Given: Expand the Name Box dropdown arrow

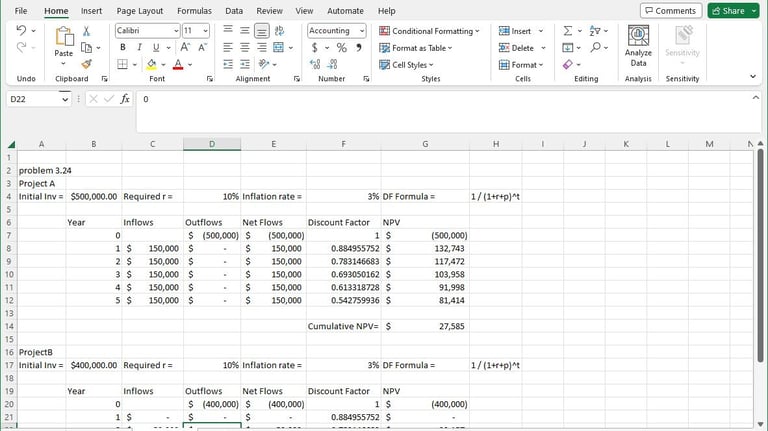Looking at the screenshot, I should [x=65, y=99].
